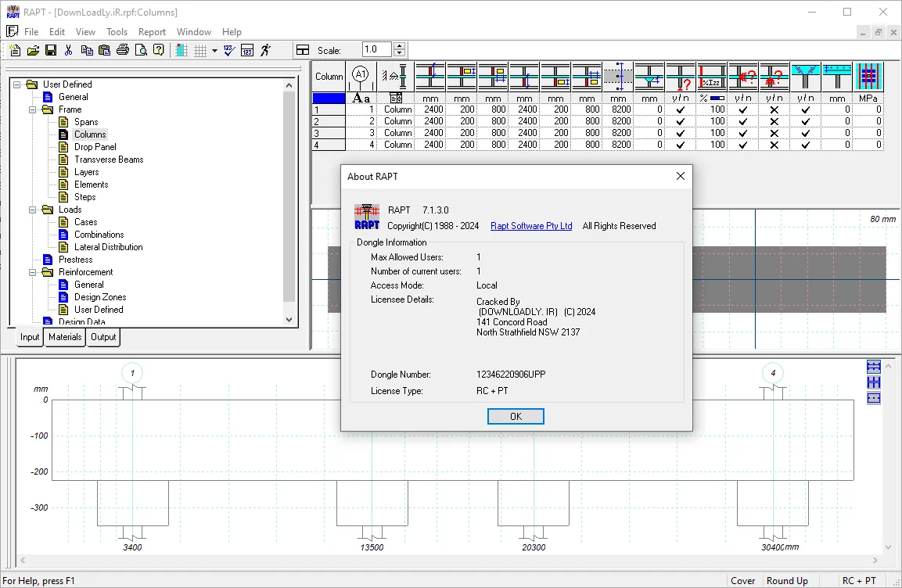
Task: Switch to the Materials tab
Action: click(65, 337)
